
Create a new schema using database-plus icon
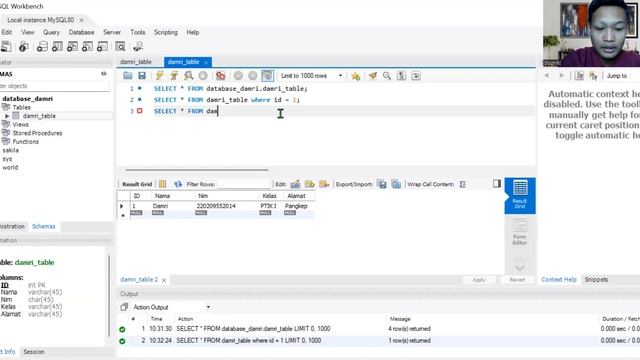[42, 47]
